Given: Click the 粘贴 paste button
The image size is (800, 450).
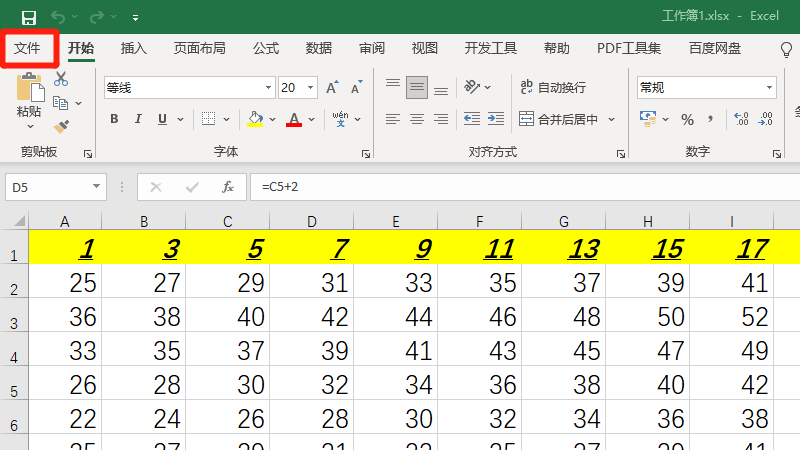Looking at the screenshot, I should 30,98.
